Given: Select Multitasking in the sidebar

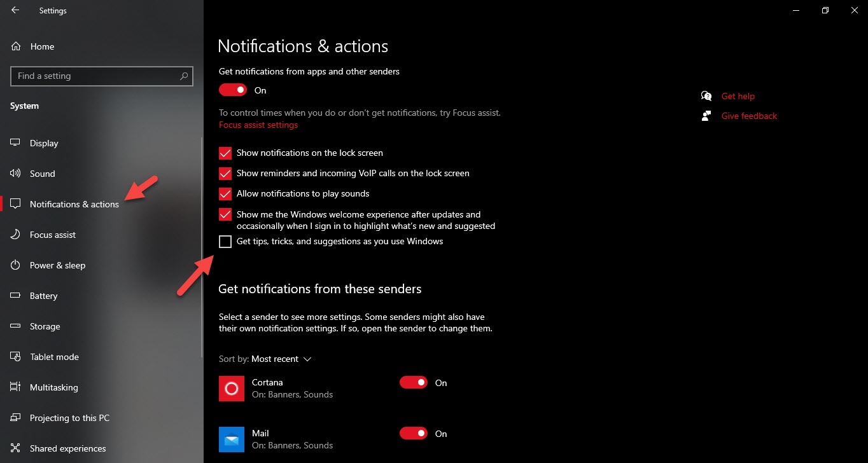Looking at the screenshot, I should [x=53, y=387].
